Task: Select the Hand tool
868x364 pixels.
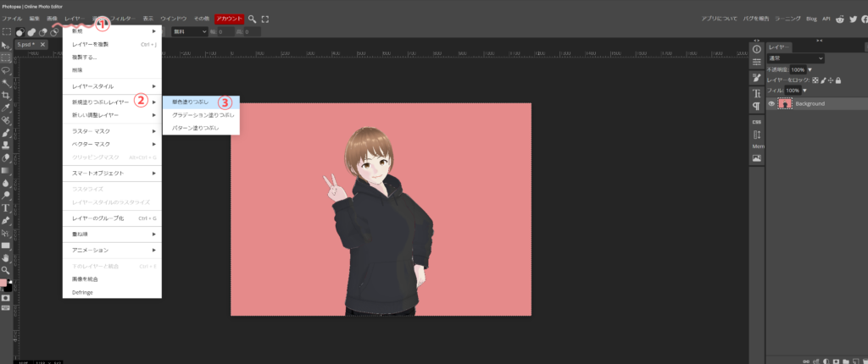Action: click(x=6, y=257)
